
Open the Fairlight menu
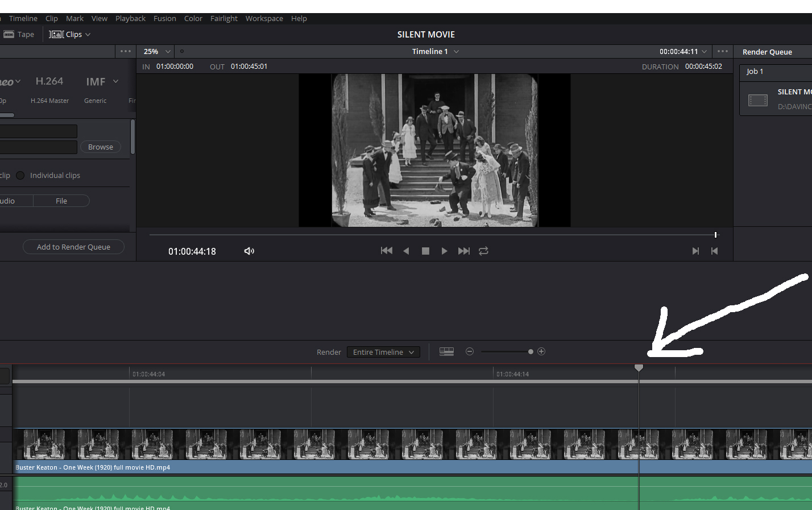(x=223, y=18)
